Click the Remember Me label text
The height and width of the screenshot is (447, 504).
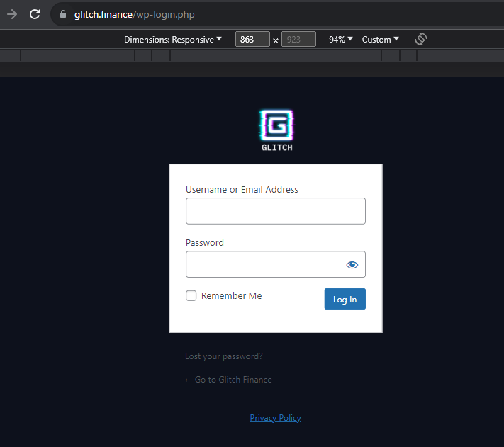point(231,295)
